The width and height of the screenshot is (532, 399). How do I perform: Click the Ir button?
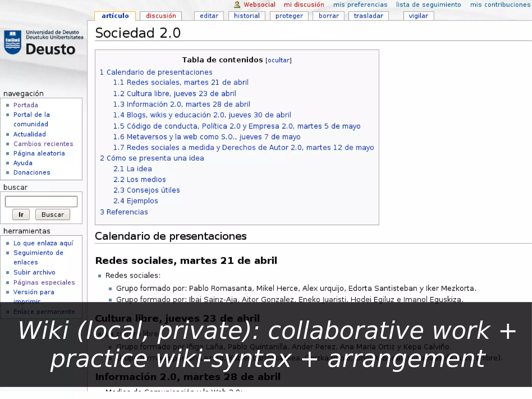tap(21, 214)
